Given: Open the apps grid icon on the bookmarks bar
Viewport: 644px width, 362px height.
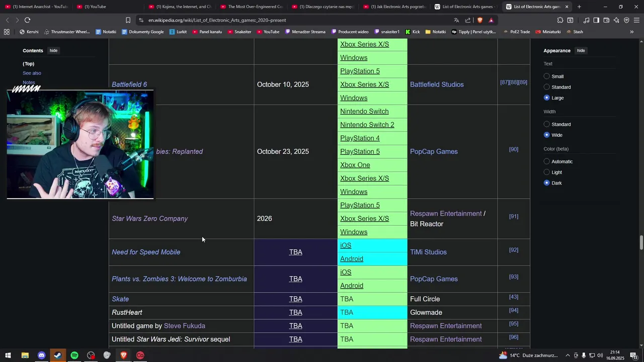Looking at the screenshot, I should 7,32.
